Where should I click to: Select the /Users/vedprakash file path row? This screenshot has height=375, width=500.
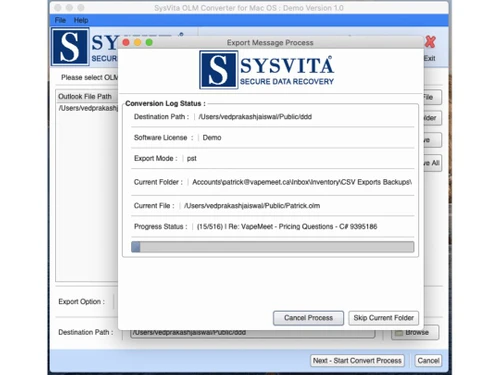88,108
